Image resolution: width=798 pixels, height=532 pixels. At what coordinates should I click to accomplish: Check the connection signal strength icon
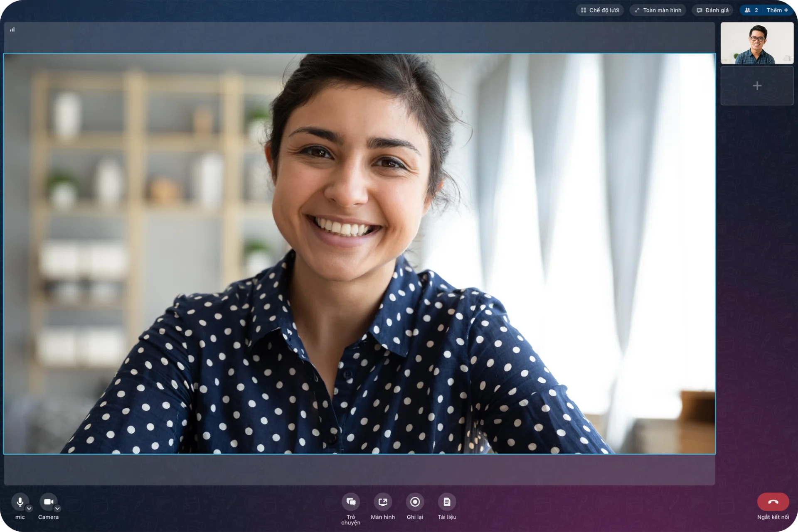coord(12,29)
